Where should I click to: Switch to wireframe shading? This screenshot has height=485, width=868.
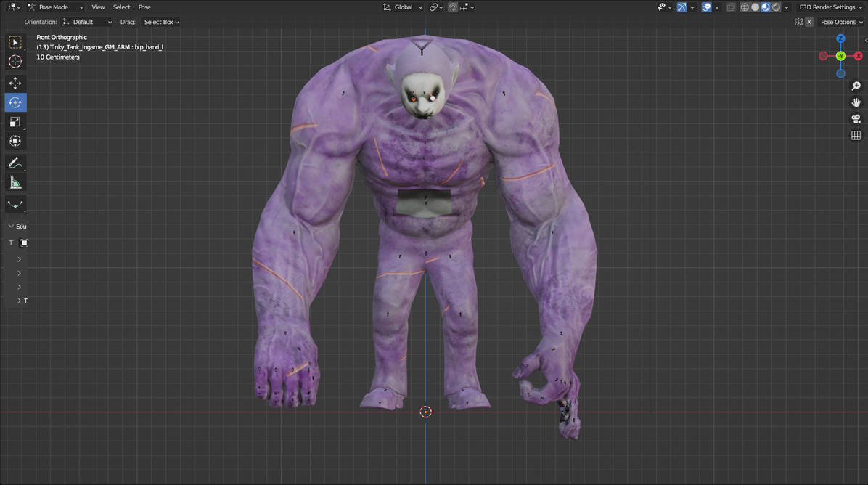coord(745,7)
